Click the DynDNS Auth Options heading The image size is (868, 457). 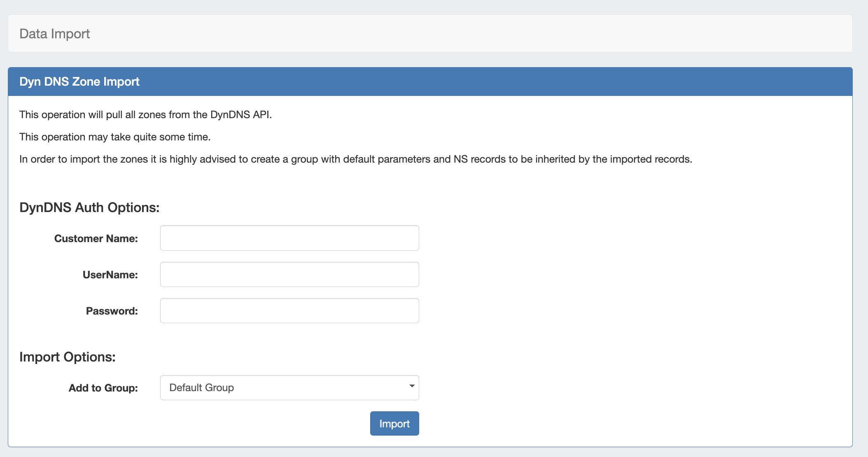coord(89,208)
